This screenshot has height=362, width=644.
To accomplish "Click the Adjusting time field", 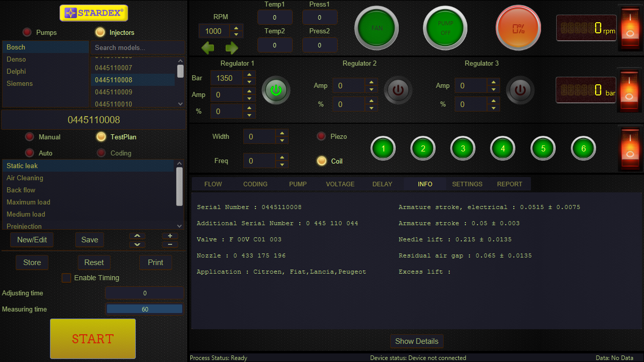I will coord(145,293).
